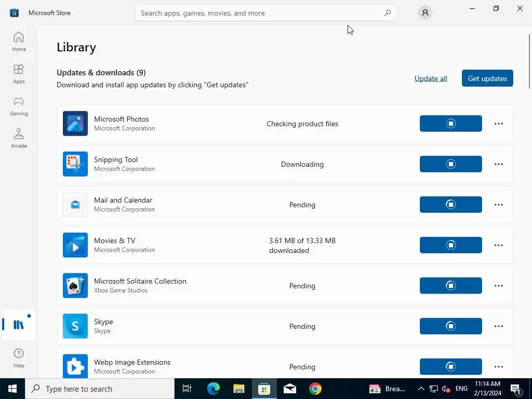Click the Checking product files status
Viewport: 532px width, 399px height.
pyautogui.click(x=302, y=124)
